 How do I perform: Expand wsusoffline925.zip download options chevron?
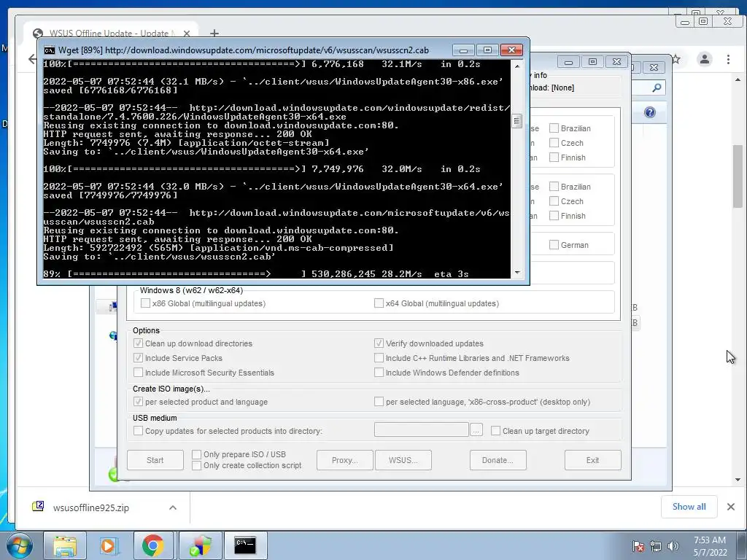(x=173, y=507)
